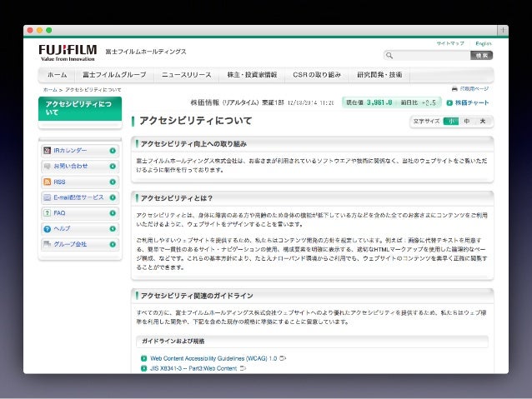The width and height of the screenshot is (532, 399).
Task: Click green arrow on RSS row
Action: click(x=113, y=182)
